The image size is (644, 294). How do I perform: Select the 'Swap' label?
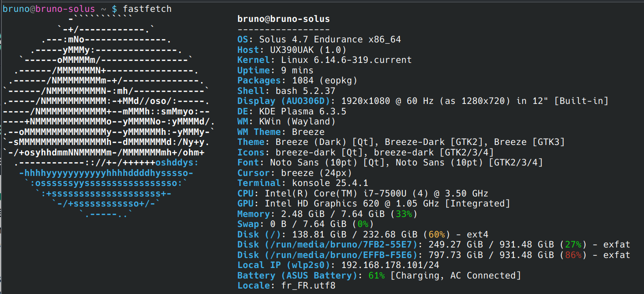[248, 224]
